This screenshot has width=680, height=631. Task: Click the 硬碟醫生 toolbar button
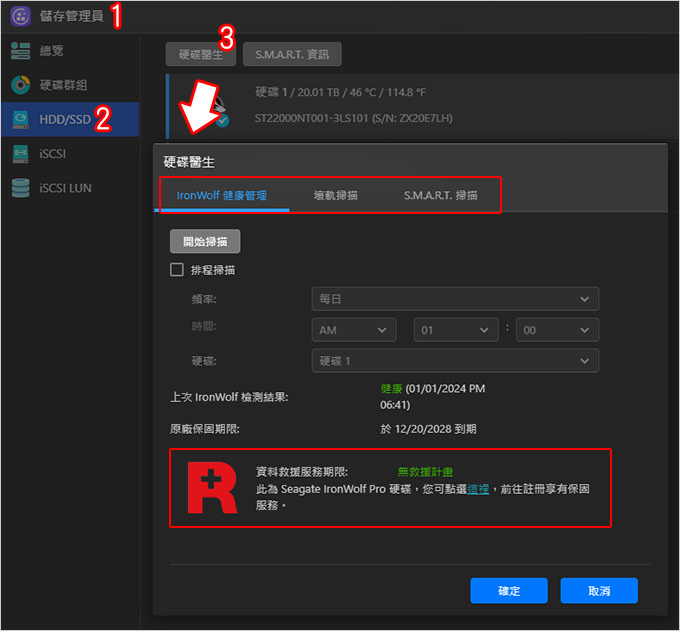(x=201, y=54)
